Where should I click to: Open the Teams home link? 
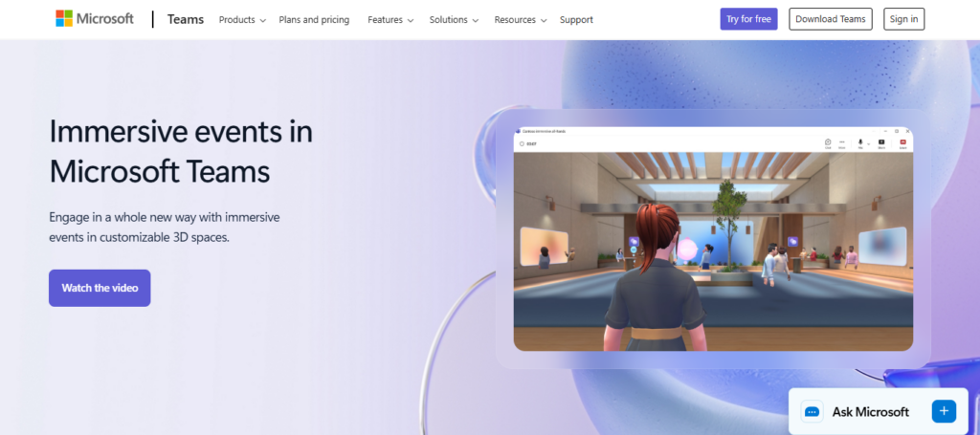[x=186, y=19]
